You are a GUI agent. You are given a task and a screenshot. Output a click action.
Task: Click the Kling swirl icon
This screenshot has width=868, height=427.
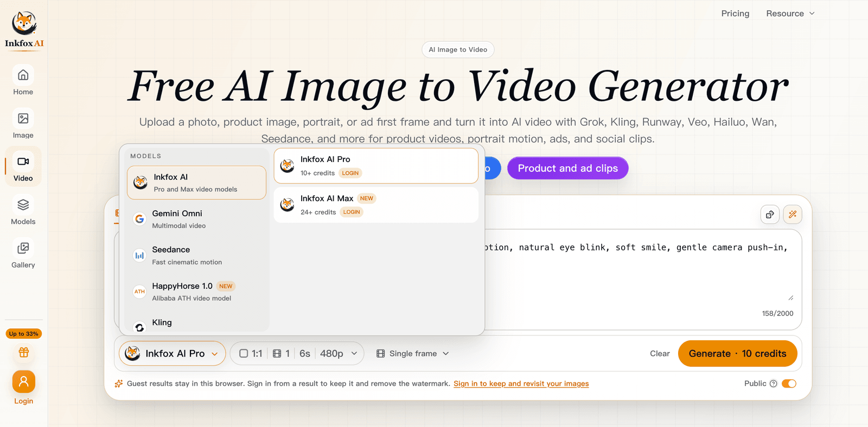pos(139,327)
